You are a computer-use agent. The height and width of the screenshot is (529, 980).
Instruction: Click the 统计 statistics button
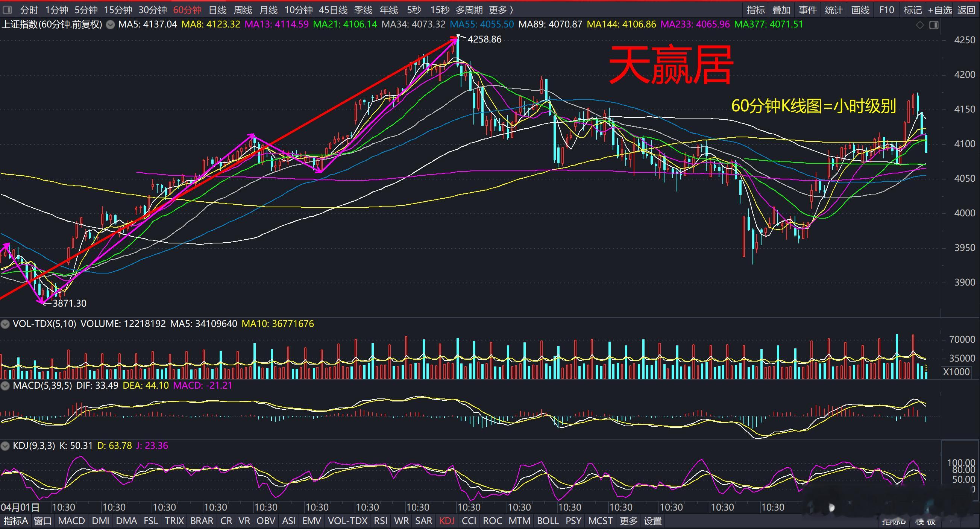(834, 10)
